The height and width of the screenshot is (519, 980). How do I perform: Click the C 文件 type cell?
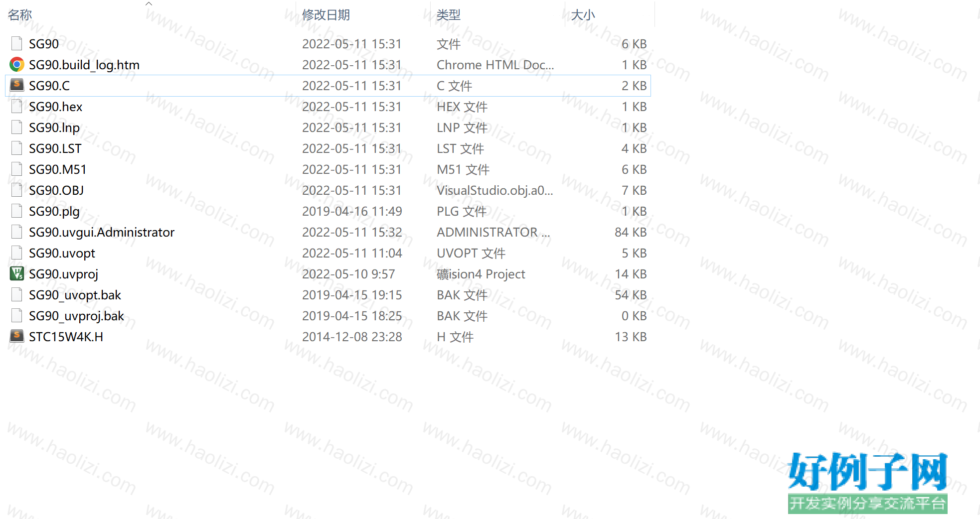tap(454, 86)
